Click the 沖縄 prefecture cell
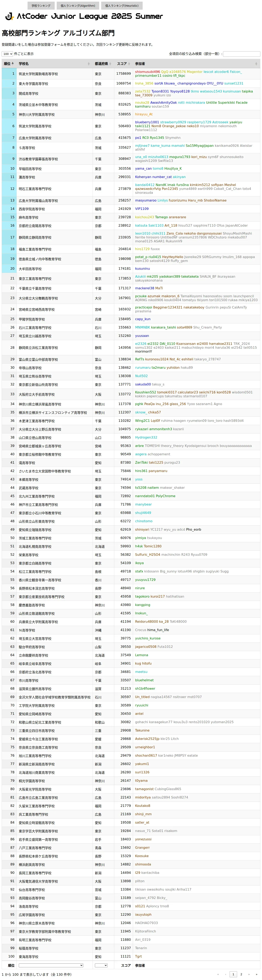The image size is (262, 980). (x=103, y=630)
